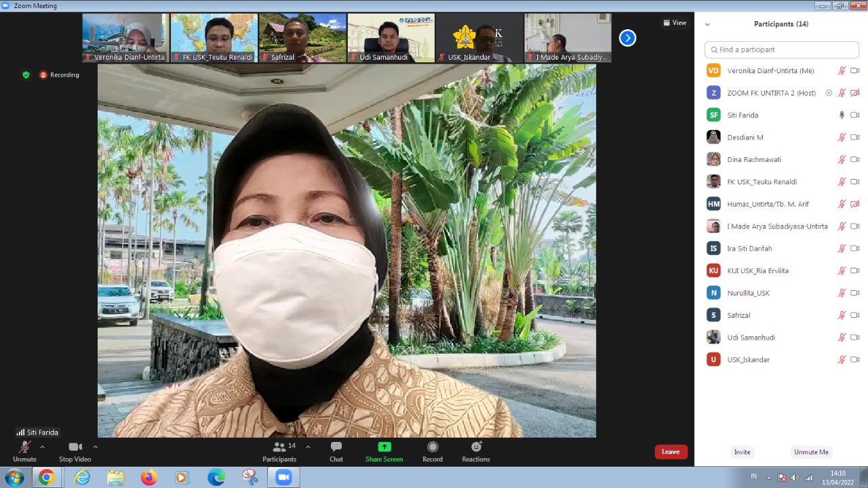Click the Find a participant search field
The width and height of the screenshot is (868, 488).
click(x=781, y=49)
